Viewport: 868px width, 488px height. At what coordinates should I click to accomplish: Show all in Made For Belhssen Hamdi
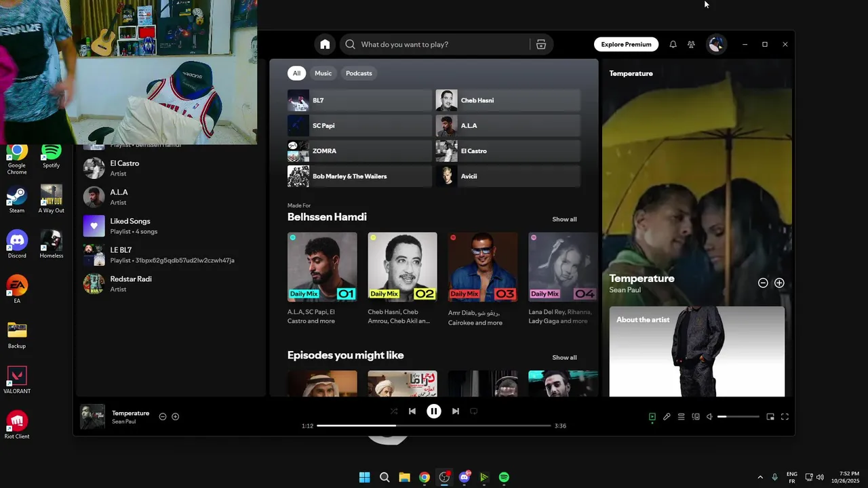point(564,219)
